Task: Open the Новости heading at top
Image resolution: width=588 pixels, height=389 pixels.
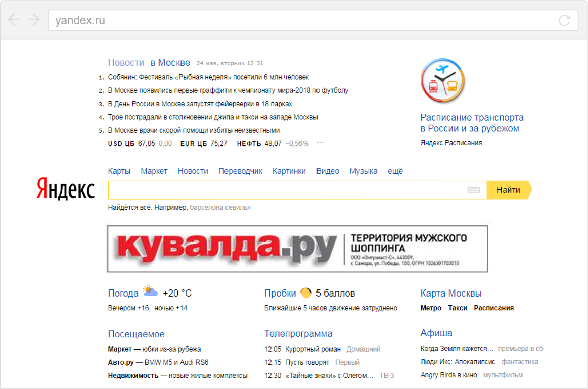Action: pyautogui.click(x=126, y=63)
